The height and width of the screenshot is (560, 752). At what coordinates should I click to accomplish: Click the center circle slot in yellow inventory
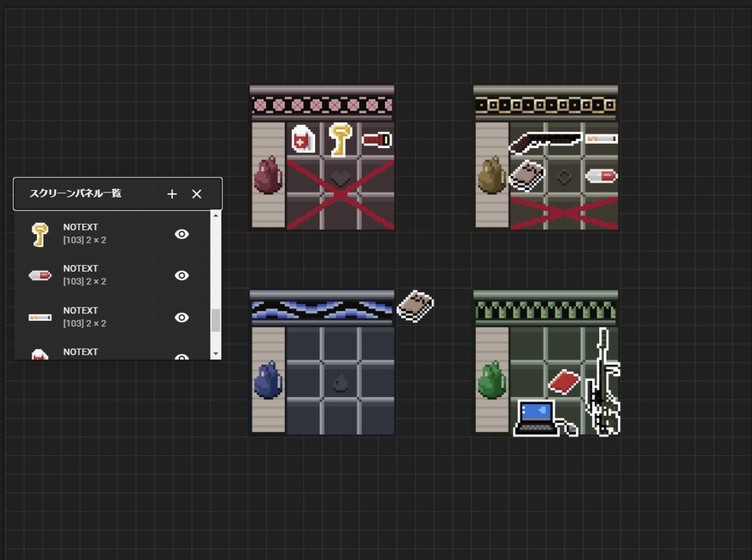point(564,178)
